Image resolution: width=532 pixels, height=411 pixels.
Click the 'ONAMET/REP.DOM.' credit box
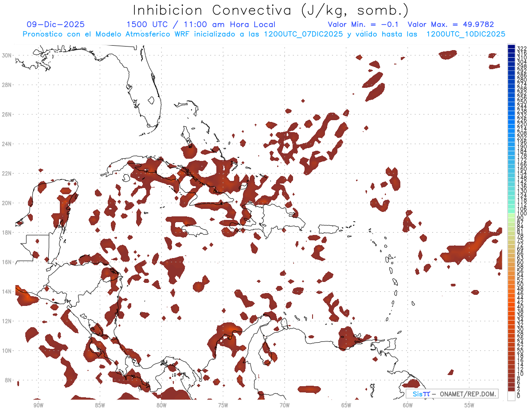[452, 394]
